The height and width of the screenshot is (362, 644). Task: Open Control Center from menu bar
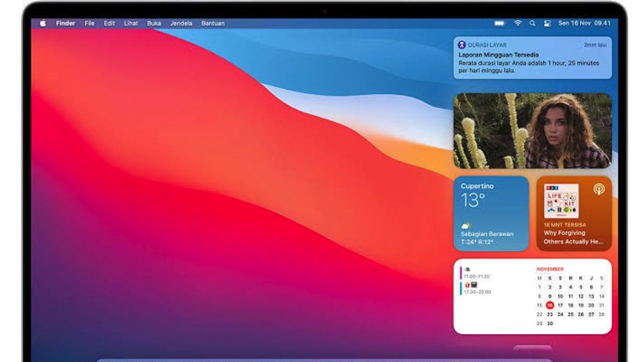[547, 22]
